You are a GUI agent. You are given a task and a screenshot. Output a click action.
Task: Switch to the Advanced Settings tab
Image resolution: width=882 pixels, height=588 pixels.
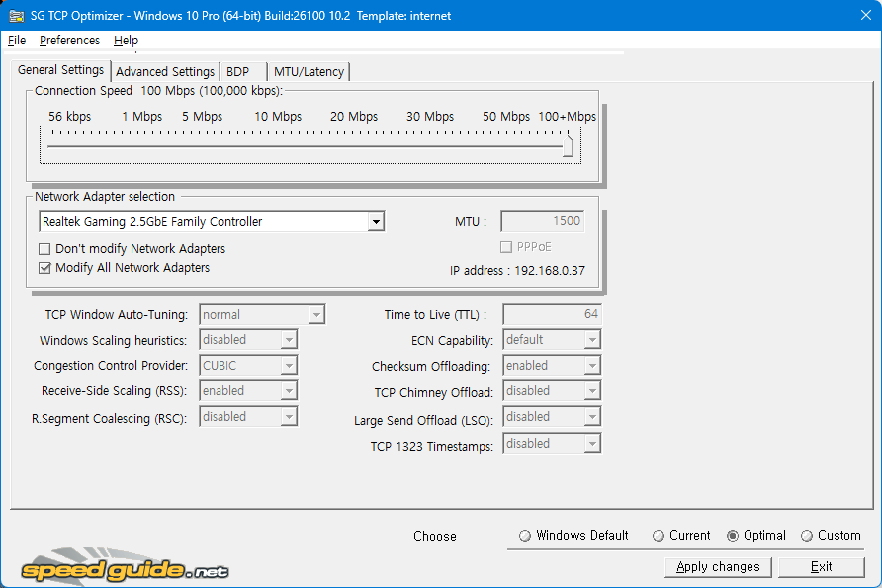click(165, 71)
